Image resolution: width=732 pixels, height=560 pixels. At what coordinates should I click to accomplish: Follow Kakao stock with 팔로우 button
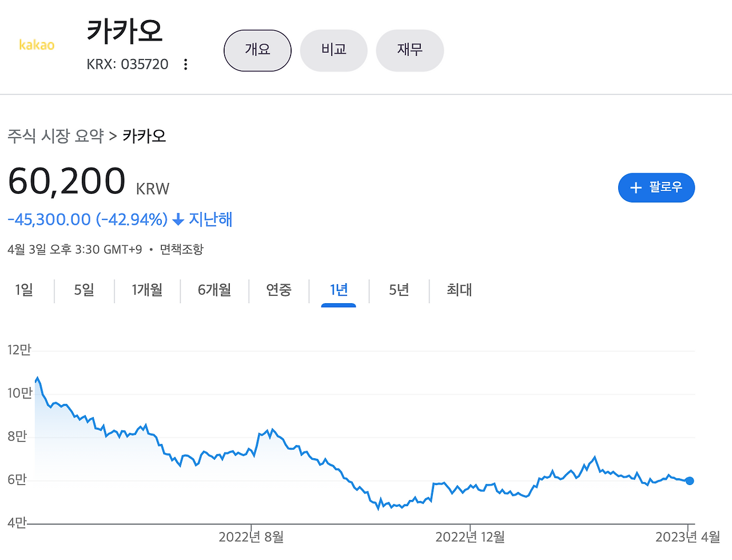657,187
